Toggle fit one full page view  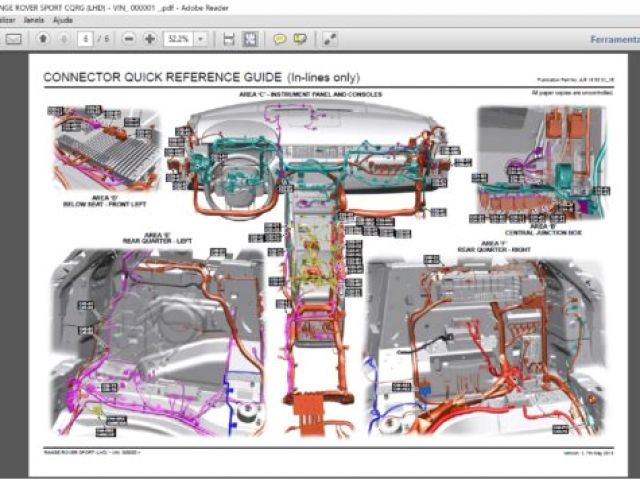coord(250,38)
